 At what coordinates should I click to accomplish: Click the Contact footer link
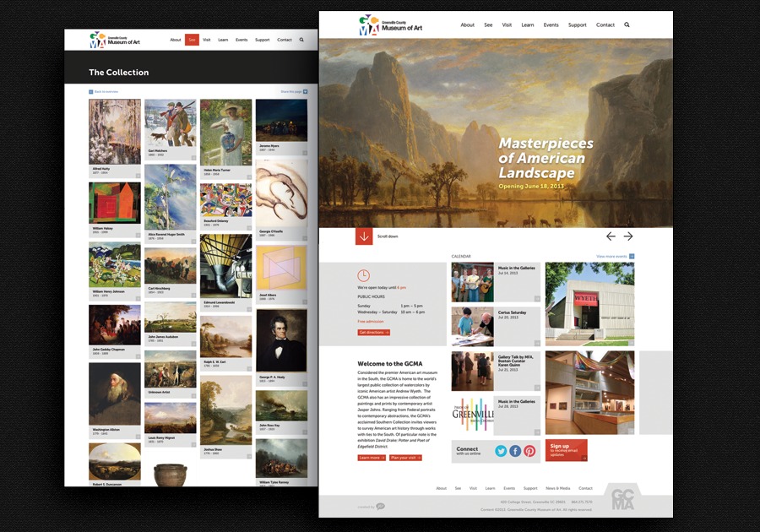pyautogui.click(x=585, y=488)
